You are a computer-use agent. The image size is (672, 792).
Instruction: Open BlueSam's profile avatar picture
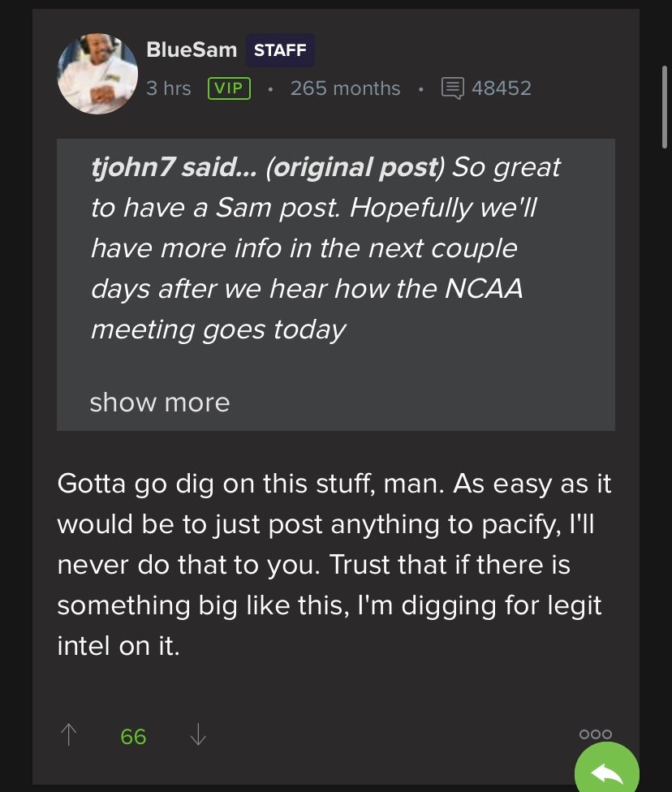pos(97,74)
